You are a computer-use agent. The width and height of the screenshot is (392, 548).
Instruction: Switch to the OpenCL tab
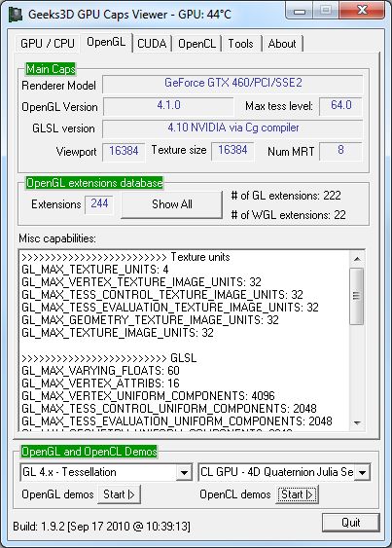(196, 44)
